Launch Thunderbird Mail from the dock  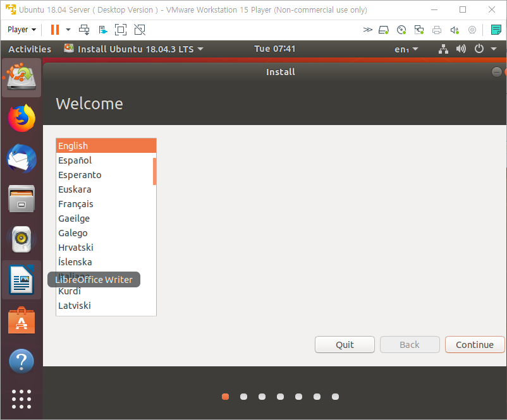21,159
